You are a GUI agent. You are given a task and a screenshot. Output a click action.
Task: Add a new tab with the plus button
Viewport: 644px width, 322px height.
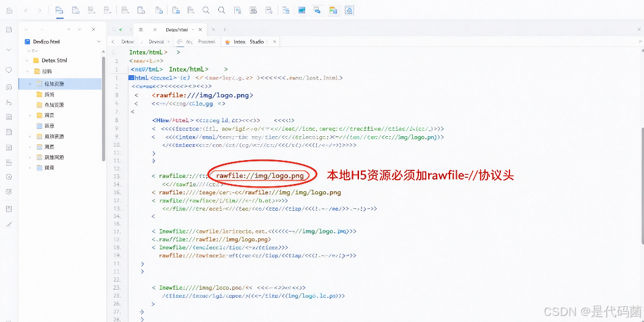click(224, 29)
